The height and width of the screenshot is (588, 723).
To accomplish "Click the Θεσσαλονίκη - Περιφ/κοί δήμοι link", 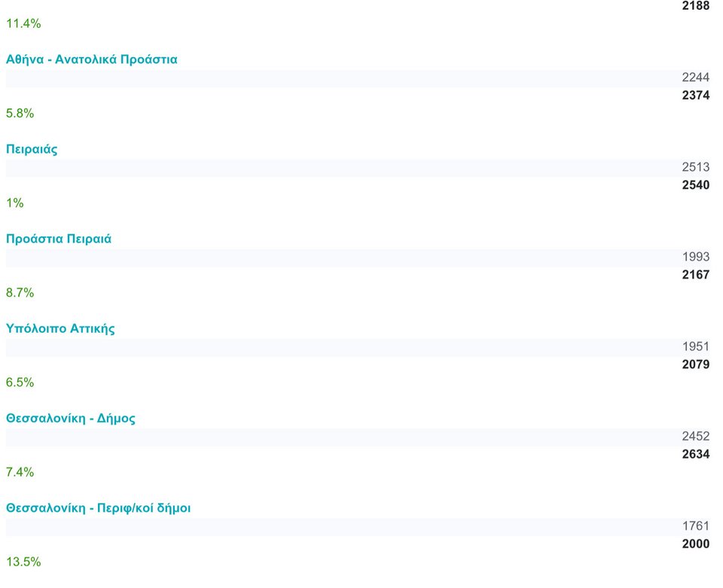I will 98,507.
